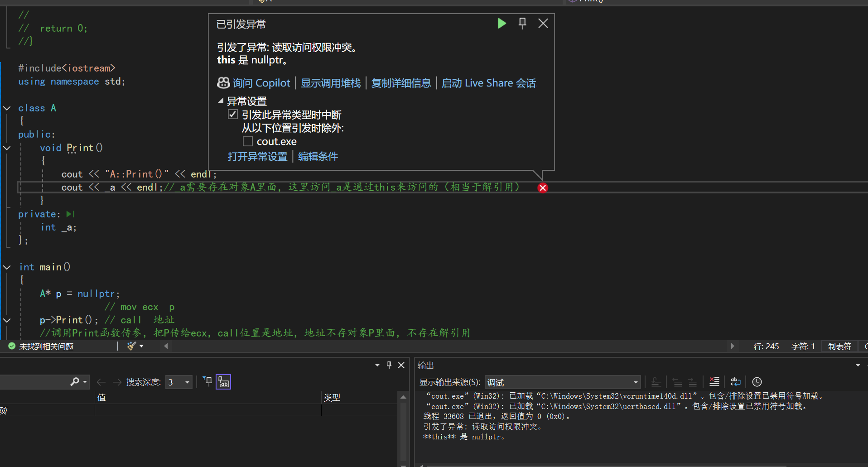Open exception settings link

257,157
